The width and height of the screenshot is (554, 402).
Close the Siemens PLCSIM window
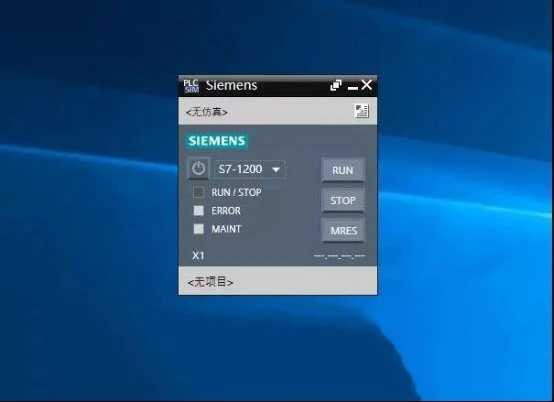(x=367, y=85)
